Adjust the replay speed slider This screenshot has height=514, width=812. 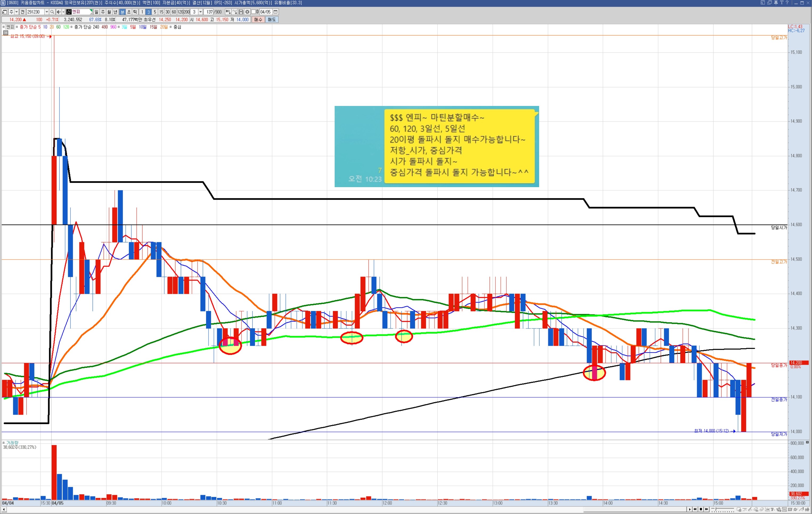pyautogui.click(x=716, y=509)
